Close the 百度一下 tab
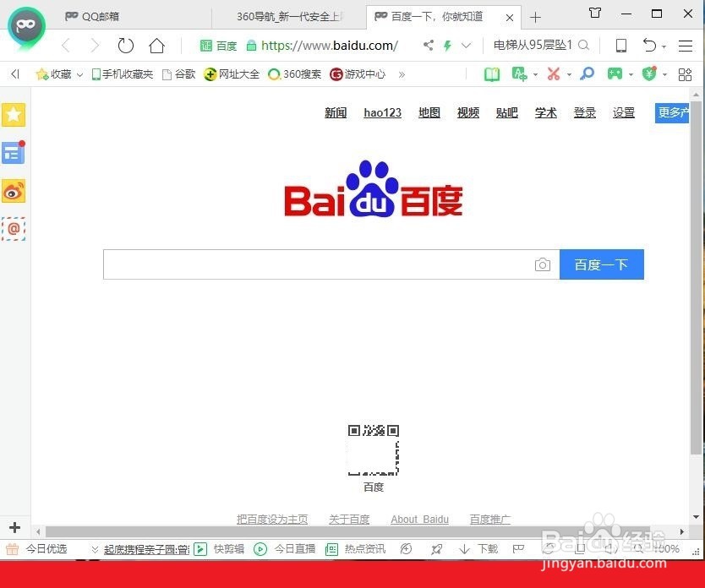 (510, 18)
